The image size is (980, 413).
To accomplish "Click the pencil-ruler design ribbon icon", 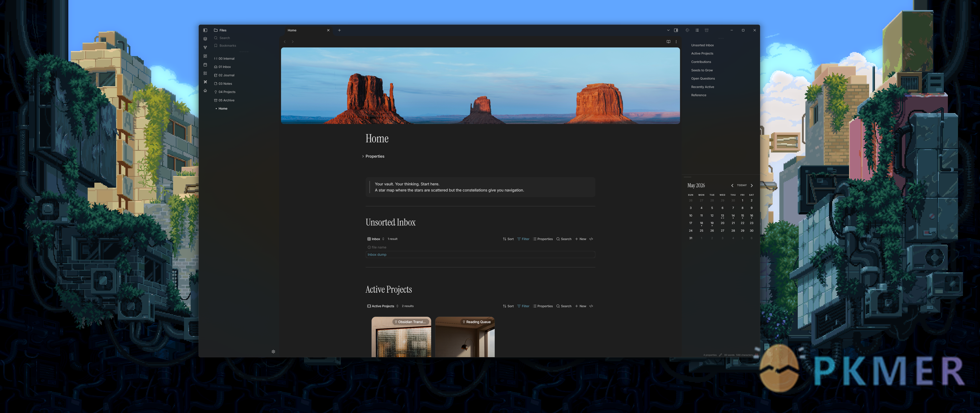I will [205, 82].
